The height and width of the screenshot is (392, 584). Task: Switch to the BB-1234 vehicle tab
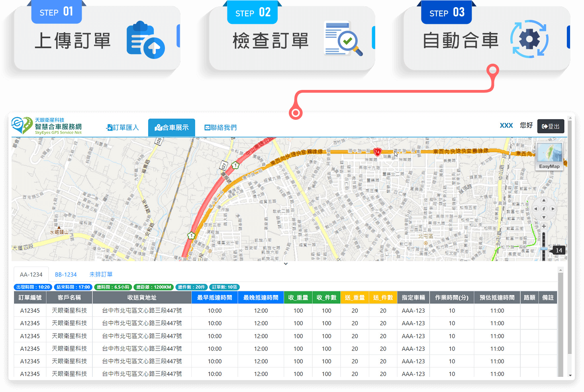66,275
